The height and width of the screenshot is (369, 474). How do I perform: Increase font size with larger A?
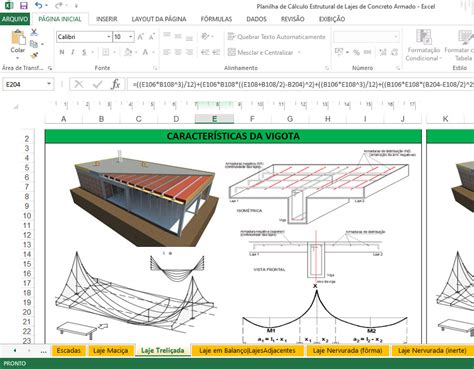(140, 37)
